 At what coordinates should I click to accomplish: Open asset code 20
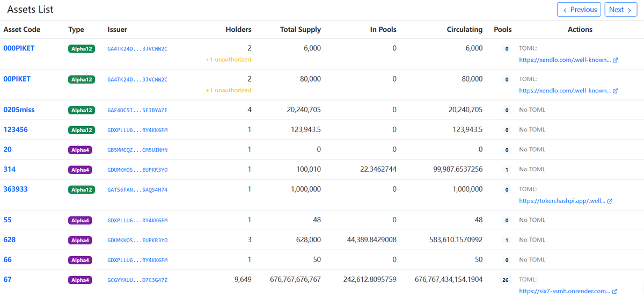[x=8, y=149]
